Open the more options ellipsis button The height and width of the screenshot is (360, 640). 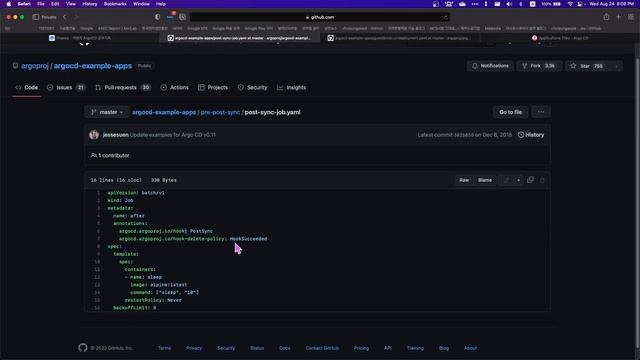pyautogui.click(x=541, y=112)
